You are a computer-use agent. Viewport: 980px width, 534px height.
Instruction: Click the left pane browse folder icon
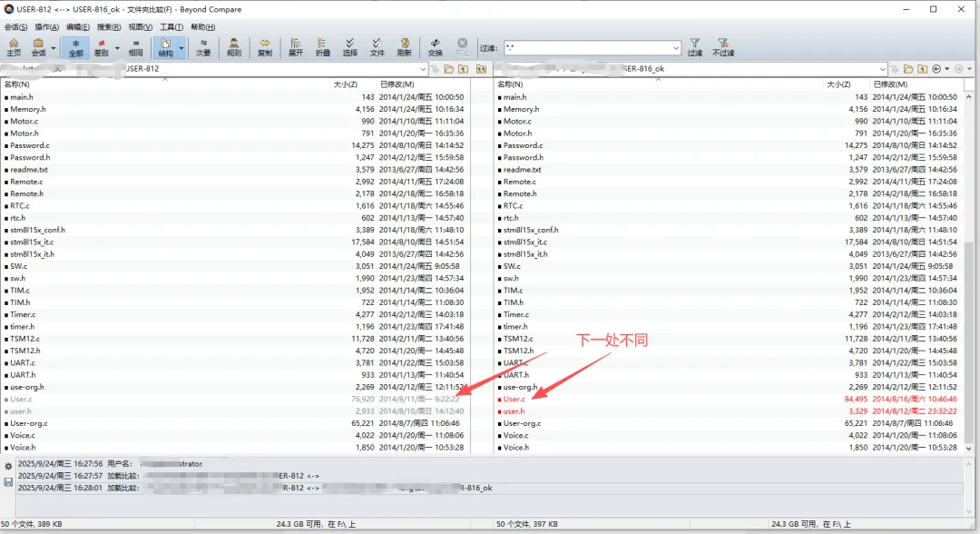point(449,69)
